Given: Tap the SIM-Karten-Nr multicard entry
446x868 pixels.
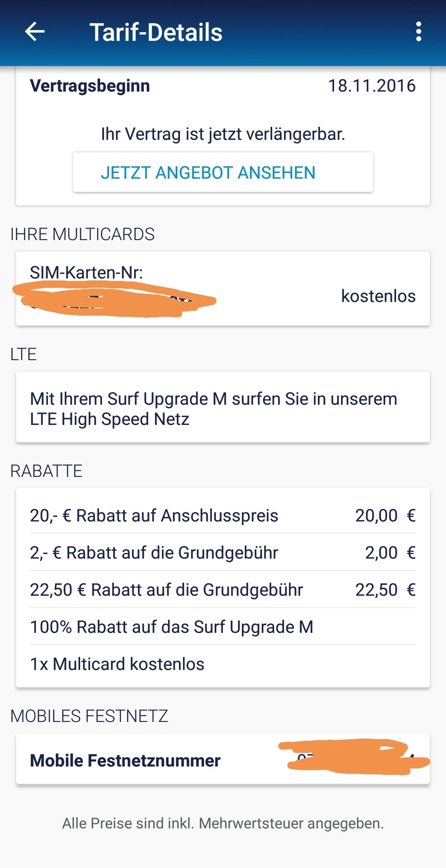Looking at the screenshot, I should tap(87, 273).
